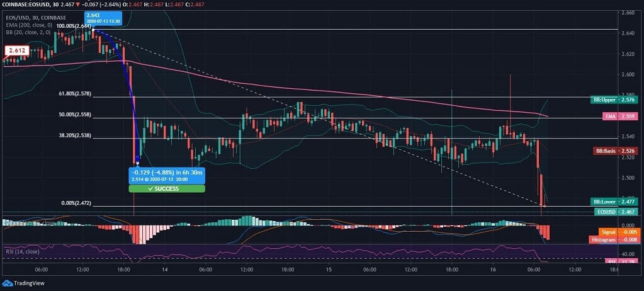Screen dimensions: 644x291
Task: Click the 40.00 RSI axis value
Action: [x=628, y=254]
